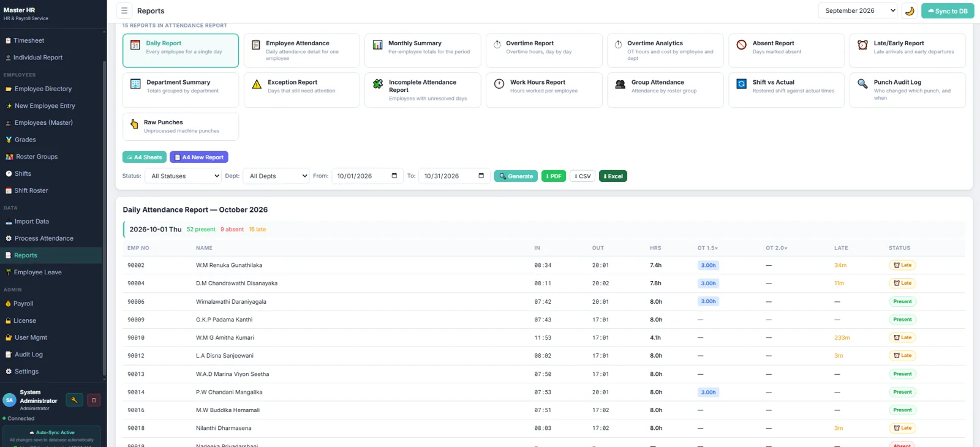Click the Shift vs Actual sync icon
980x447 pixels.
741,84
